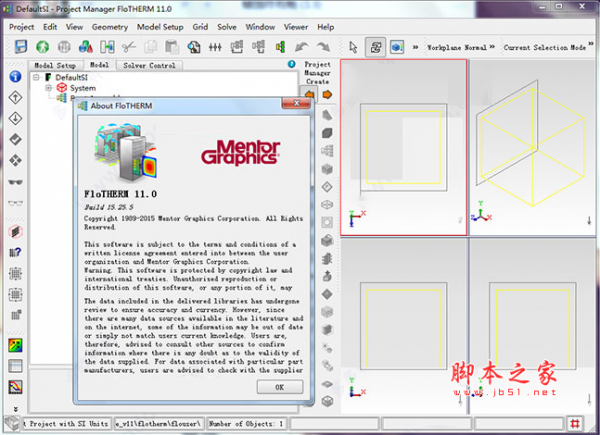600x435 pixels.
Task: Open the Model Setup menu
Action: pyautogui.click(x=160, y=27)
